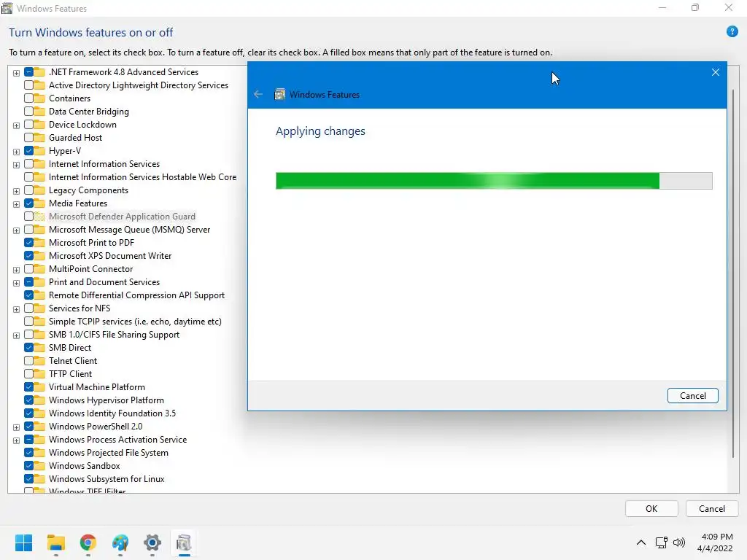This screenshot has height=560, width=747.
Task: Select Remote Differential Compression API Support
Action: (136, 295)
